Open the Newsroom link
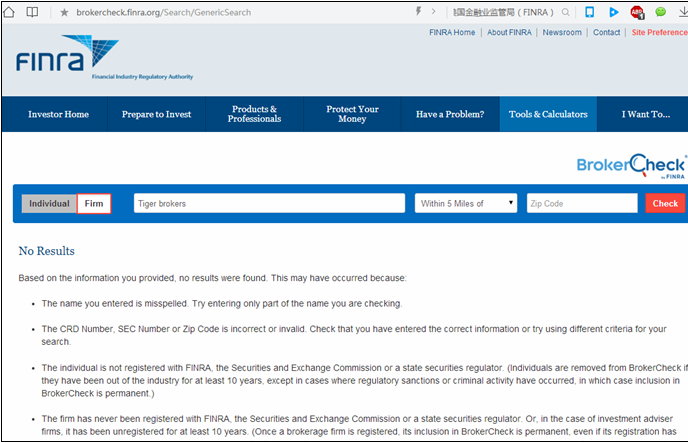This screenshot has height=443, width=688. 562,32
